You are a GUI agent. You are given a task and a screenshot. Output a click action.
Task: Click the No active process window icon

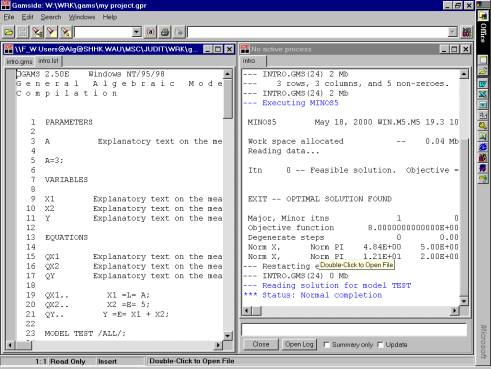click(245, 49)
